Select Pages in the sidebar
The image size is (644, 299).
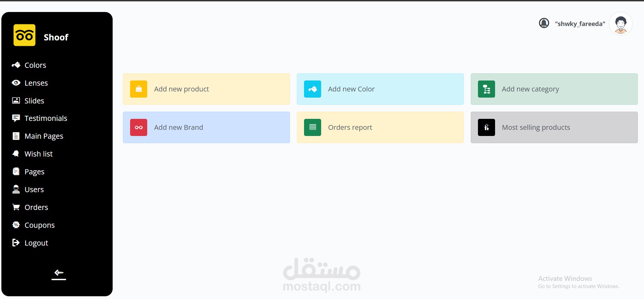click(x=35, y=172)
